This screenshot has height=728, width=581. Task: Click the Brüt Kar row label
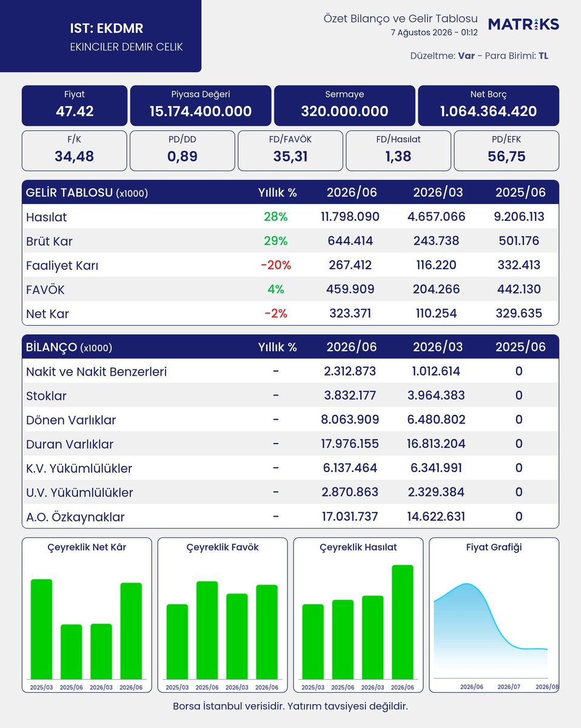[x=49, y=241]
